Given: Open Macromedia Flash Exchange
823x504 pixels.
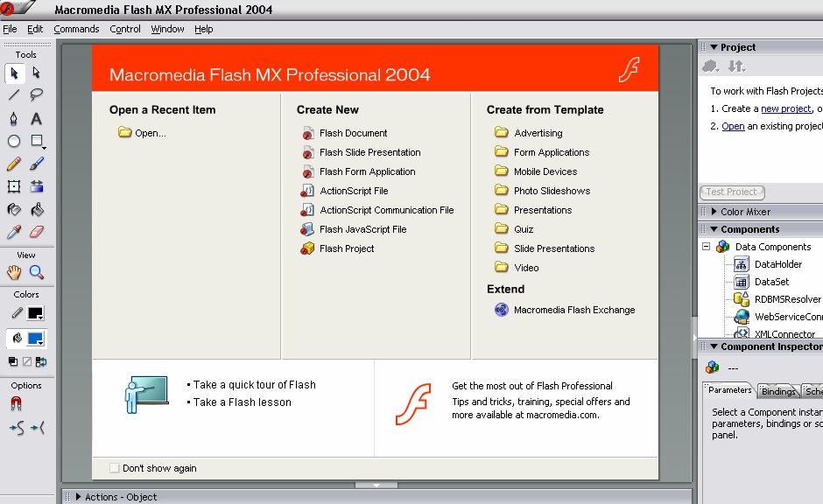Looking at the screenshot, I should (565, 310).
